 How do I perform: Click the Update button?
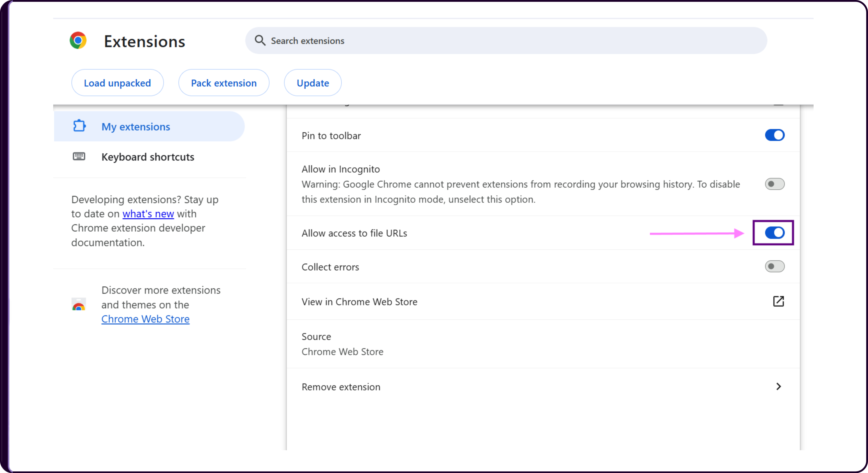click(x=313, y=83)
